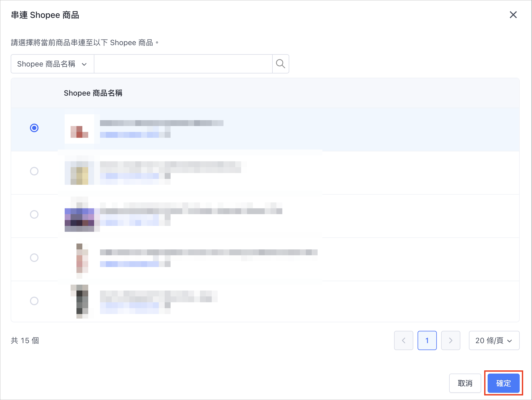
Task: Click the fourth product thumbnail image
Action: 82,258
